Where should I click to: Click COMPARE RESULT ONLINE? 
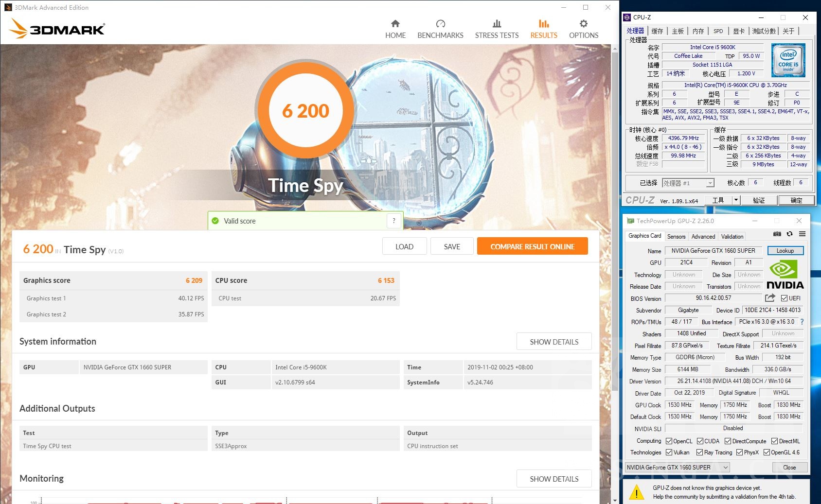533,246
